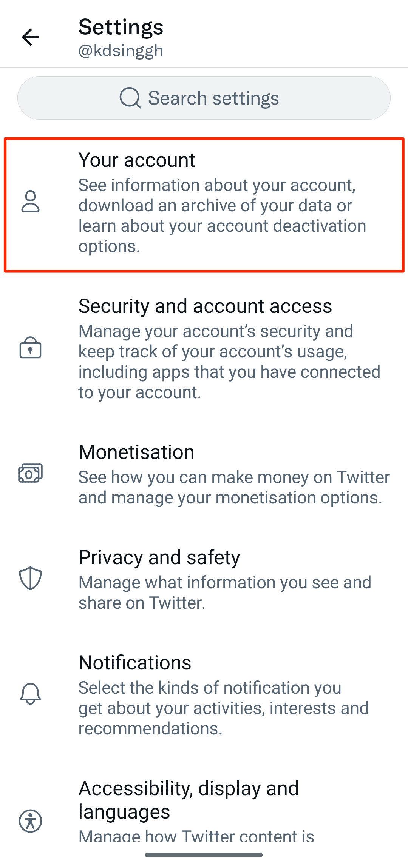Tap the Your account description text
The width and height of the screenshot is (408, 868).
[x=222, y=215]
